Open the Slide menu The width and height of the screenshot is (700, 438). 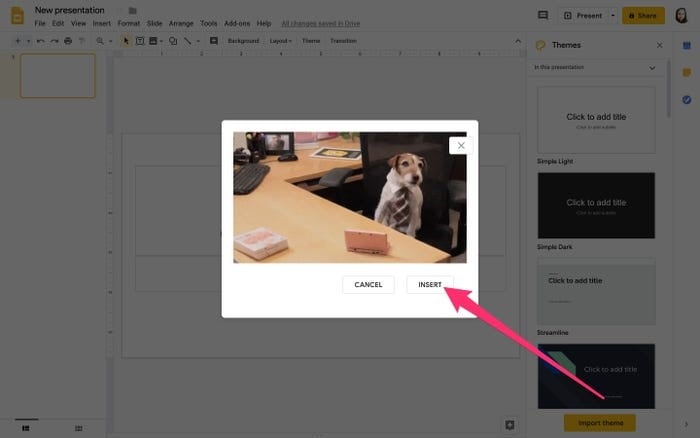154,23
